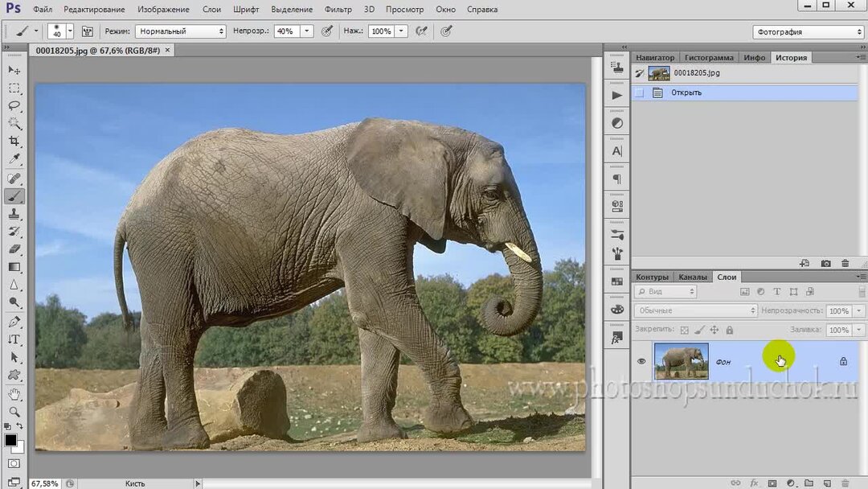This screenshot has height=489, width=868.
Task: Open the Заливка fill slider arrow
Action: pyautogui.click(x=859, y=330)
